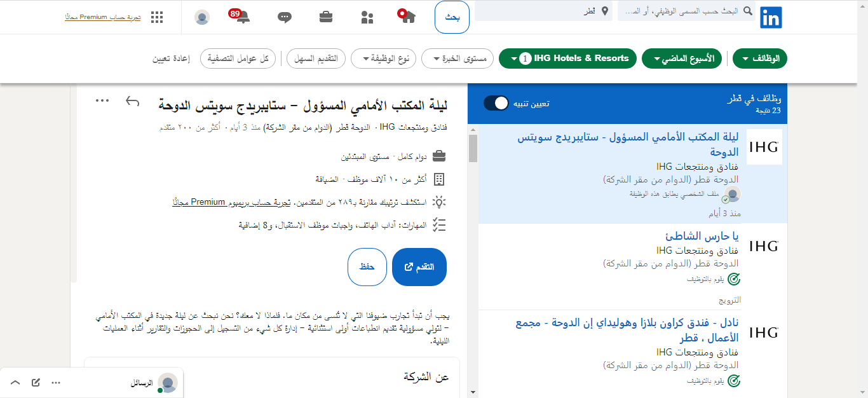Viewport: 868px width, 398px height.
Task: Open notifications bell with 89 badge
Action: point(241,17)
